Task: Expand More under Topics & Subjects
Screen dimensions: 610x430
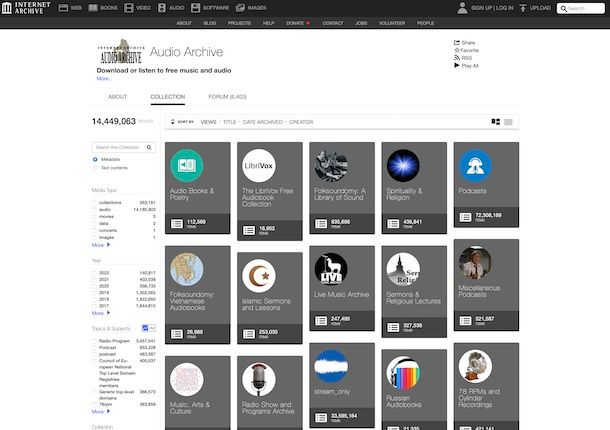Action: pyautogui.click(x=101, y=411)
